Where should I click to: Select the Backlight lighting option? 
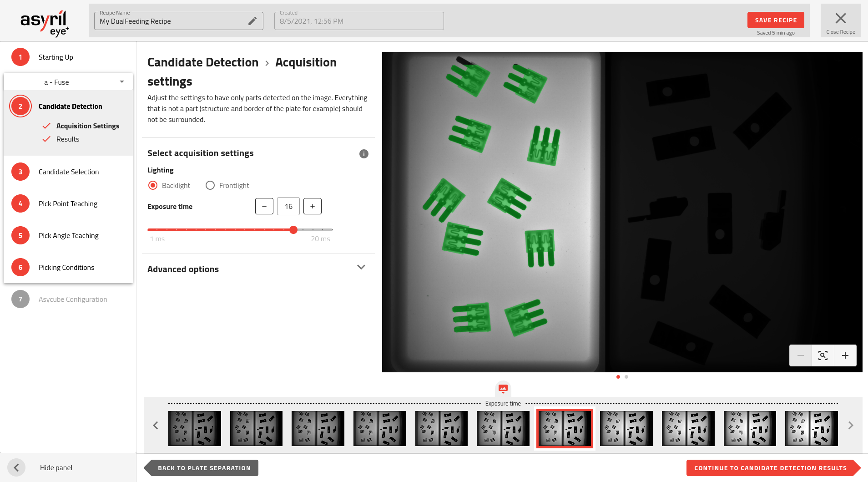point(153,185)
